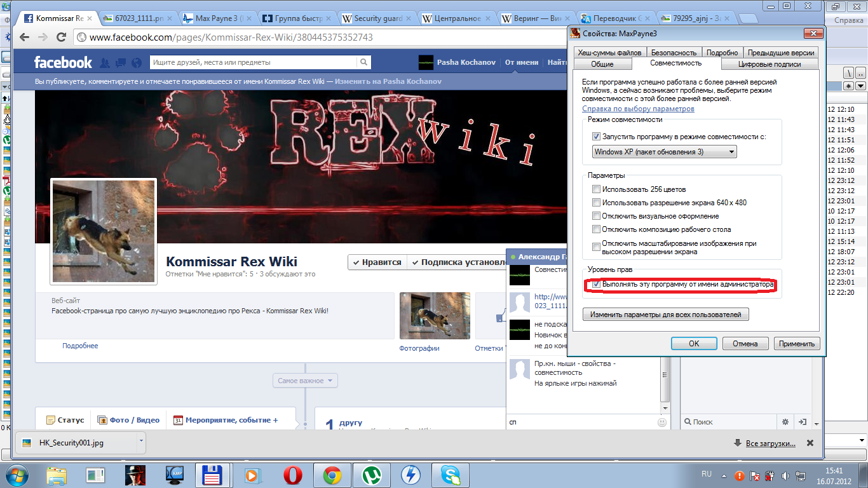Open the Windows XP compatibility dropdown
Screen dimensions: 868x488
(x=664, y=152)
